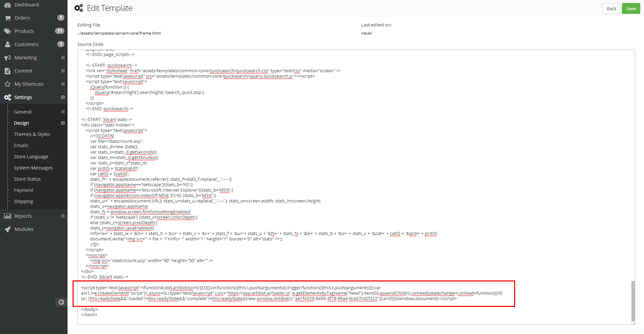Viewport: 644px width, 334px height.
Task: Click inside the Source Code editor
Action: pos(356,187)
